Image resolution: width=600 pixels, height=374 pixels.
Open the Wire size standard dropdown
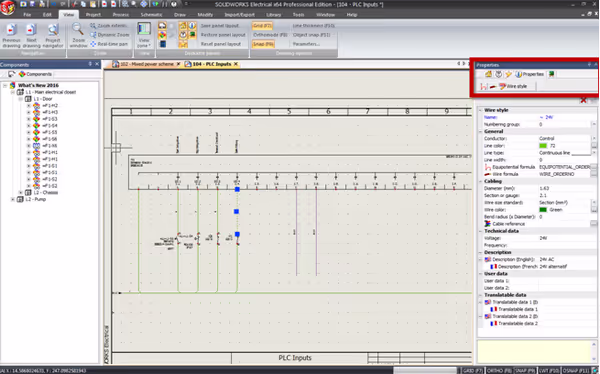(x=594, y=203)
